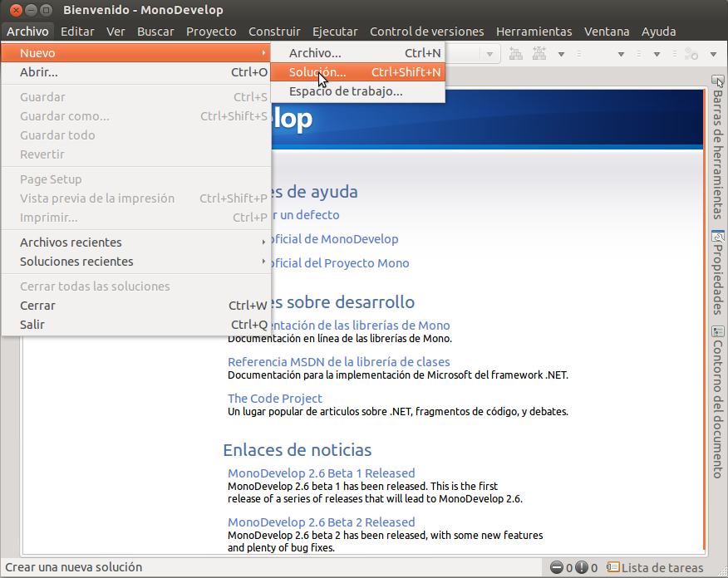Screen dimensions: 728x578
Task: Click the errors count icon in status bar
Action: click(556, 567)
